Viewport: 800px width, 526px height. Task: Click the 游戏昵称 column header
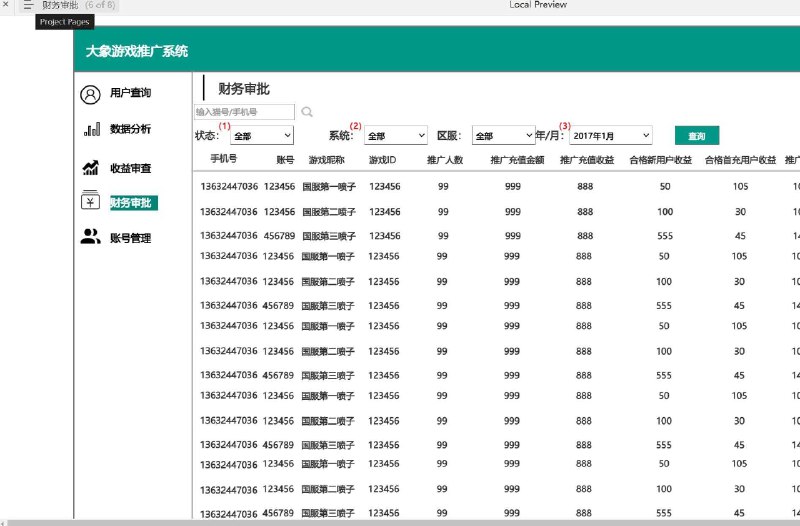pyautogui.click(x=327, y=160)
